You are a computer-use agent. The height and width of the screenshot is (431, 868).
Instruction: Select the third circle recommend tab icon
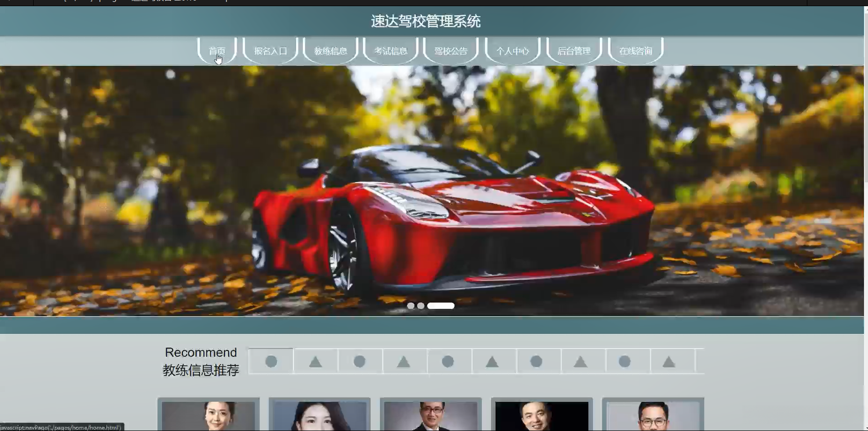click(x=448, y=361)
